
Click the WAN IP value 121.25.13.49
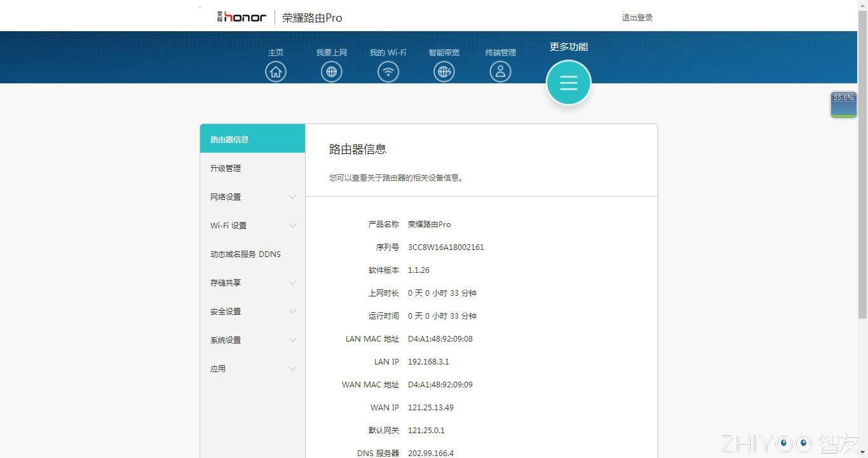pos(431,408)
